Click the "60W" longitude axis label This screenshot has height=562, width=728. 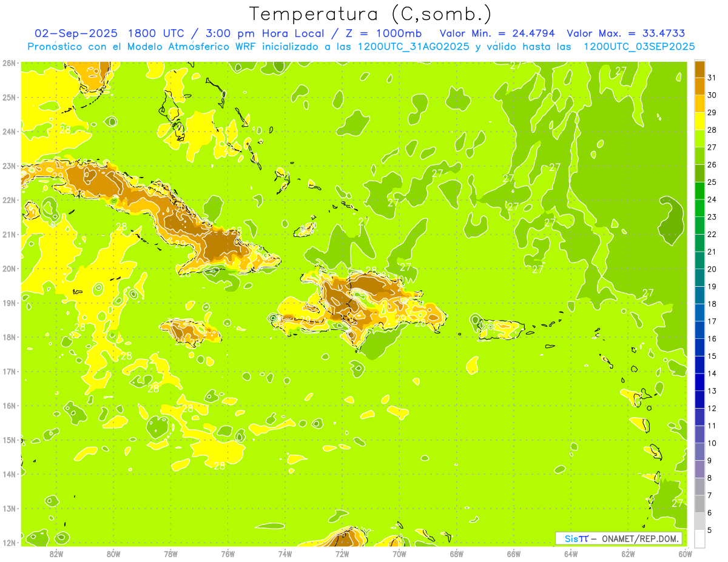686,554
